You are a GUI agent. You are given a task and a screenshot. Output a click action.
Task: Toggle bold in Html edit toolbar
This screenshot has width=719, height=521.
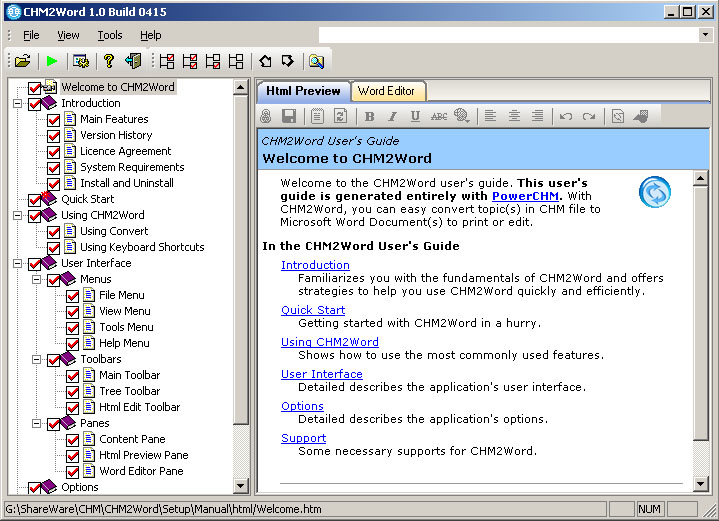(x=369, y=116)
